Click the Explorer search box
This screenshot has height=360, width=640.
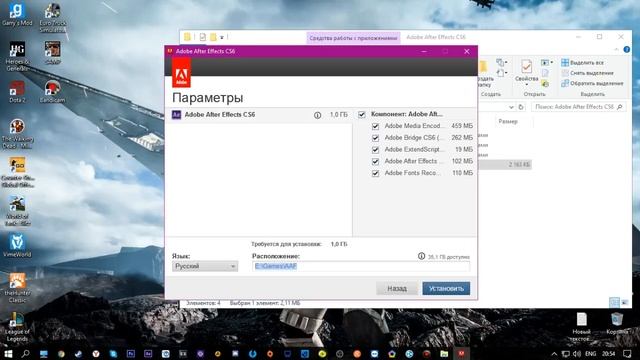coord(578,107)
